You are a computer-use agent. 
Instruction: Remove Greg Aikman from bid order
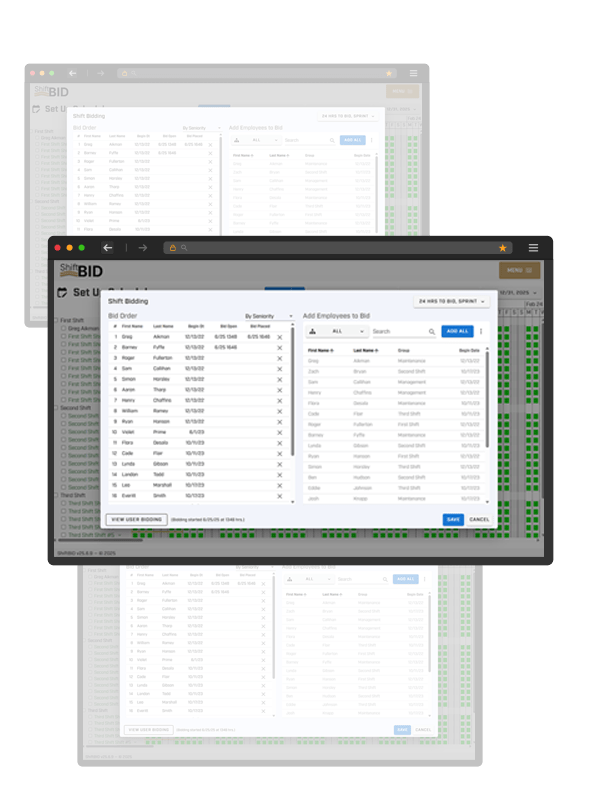coord(280,337)
